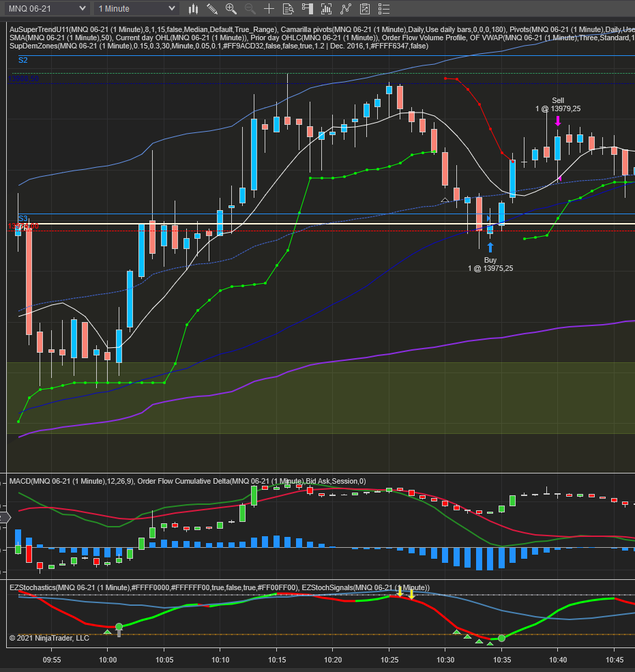Open the data series icon

pos(327,9)
